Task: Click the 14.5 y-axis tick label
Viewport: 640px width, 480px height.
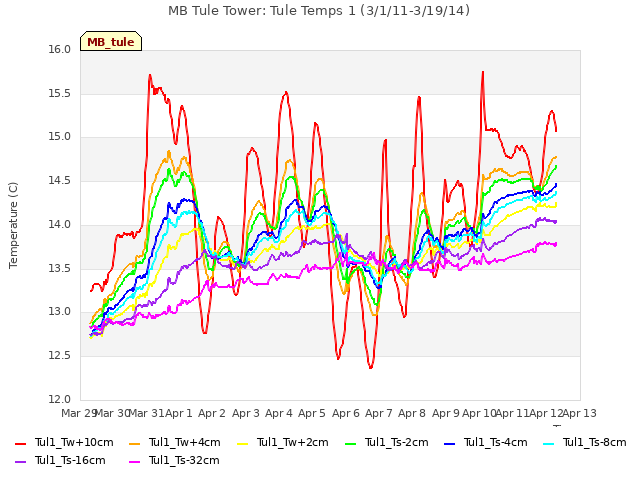Action: point(60,181)
